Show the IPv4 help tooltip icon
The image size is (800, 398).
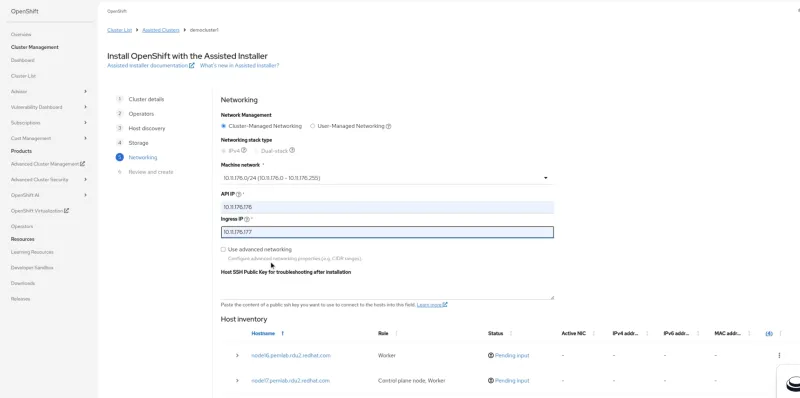244,151
